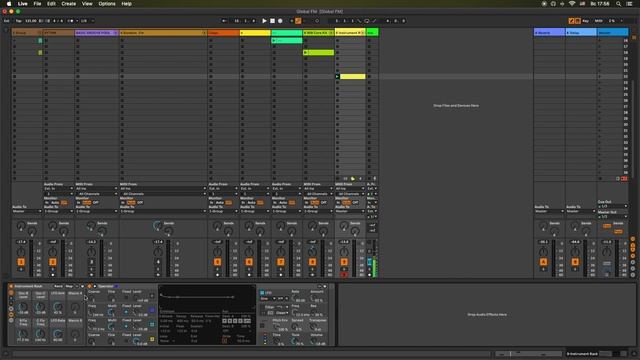640x360 pixels.
Task: Set BASIC GROOVE POOL track Monitor to Off
Action: [96, 202]
